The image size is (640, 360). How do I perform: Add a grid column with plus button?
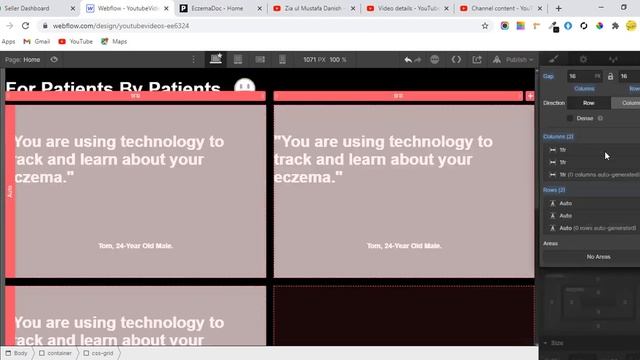[530, 96]
